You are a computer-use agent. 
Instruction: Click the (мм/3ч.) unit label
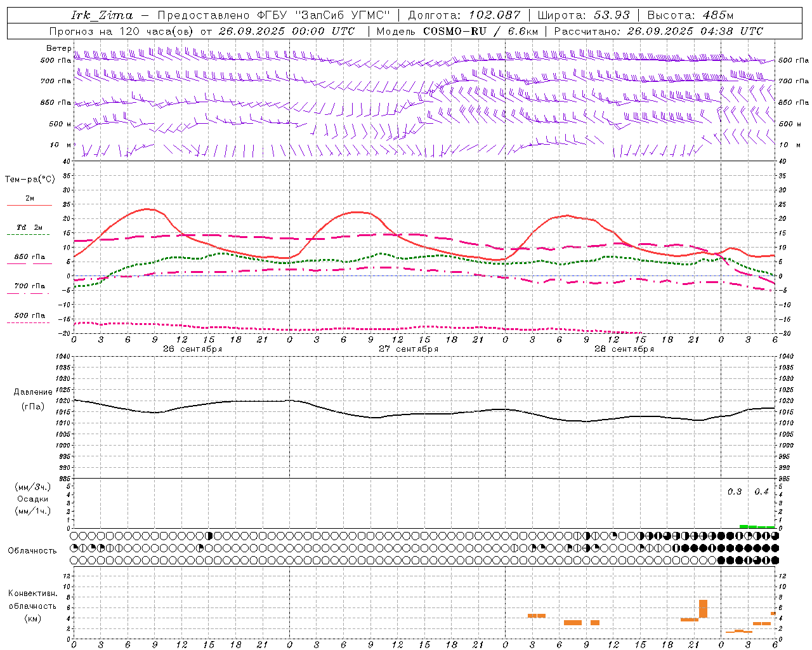click(33, 487)
